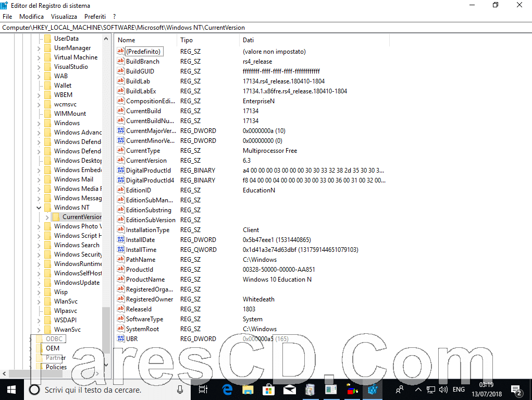This screenshot has width=532, height=400.
Task: Expand the Windows Search tree node
Action: (x=39, y=245)
